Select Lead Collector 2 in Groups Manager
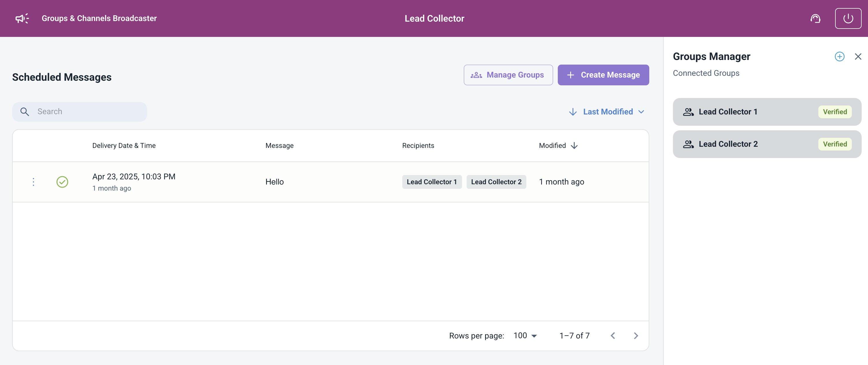The image size is (868, 365). pyautogui.click(x=767, y=144)
